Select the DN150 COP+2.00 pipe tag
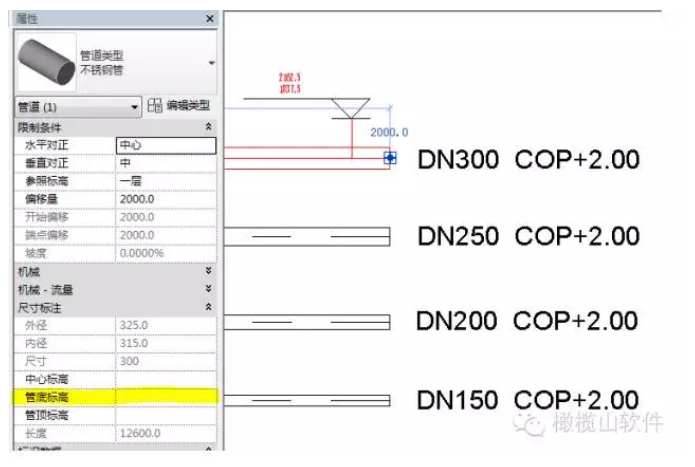695x467 pixels. 527,401
